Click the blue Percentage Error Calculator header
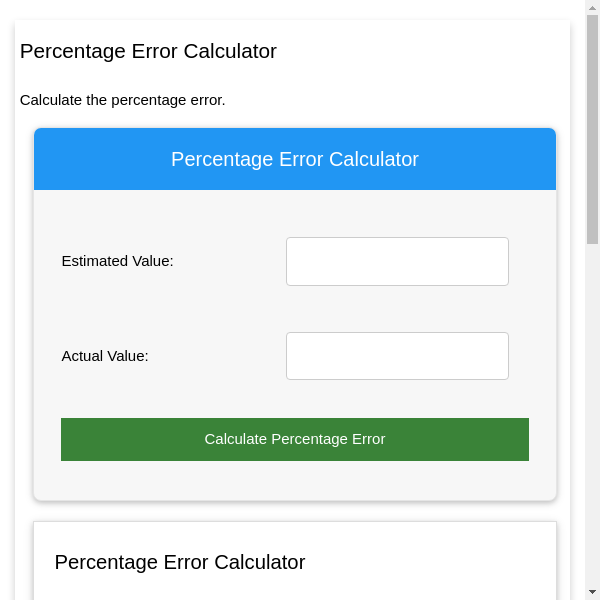The height and width of the screenshot is (600, 600). 295,159
